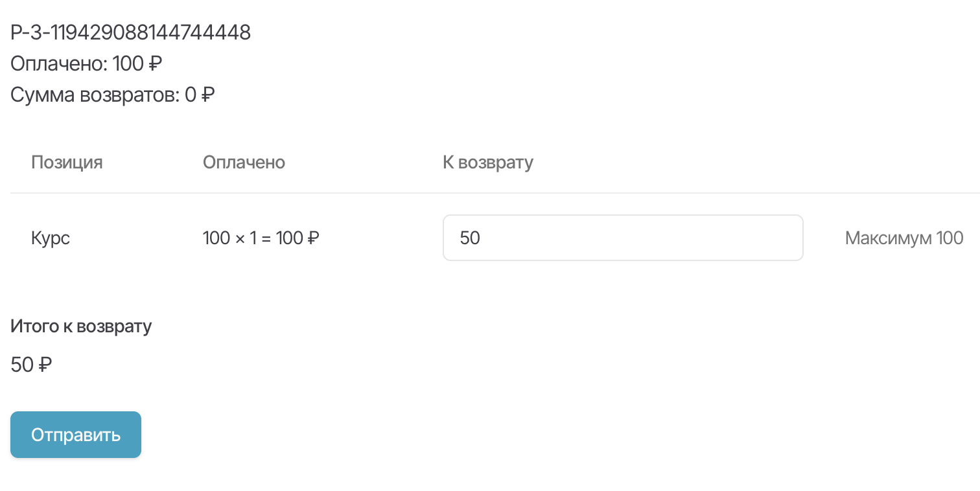
Task: Click the Курс position row item
Action: click(x=51, y=238)
